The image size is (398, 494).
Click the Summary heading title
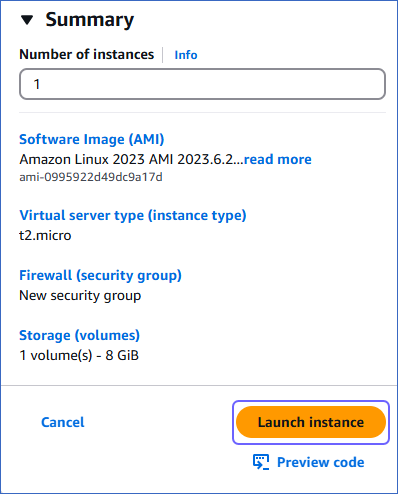point(90,20)
